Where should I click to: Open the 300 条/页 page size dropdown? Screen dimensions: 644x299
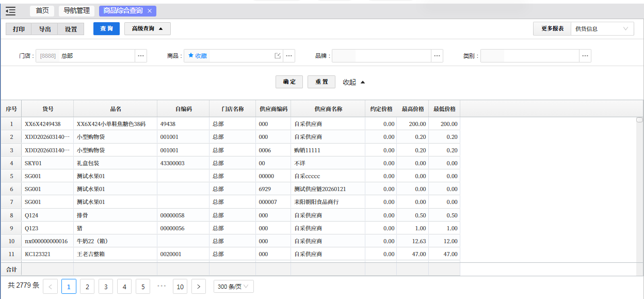coord(233,287)
